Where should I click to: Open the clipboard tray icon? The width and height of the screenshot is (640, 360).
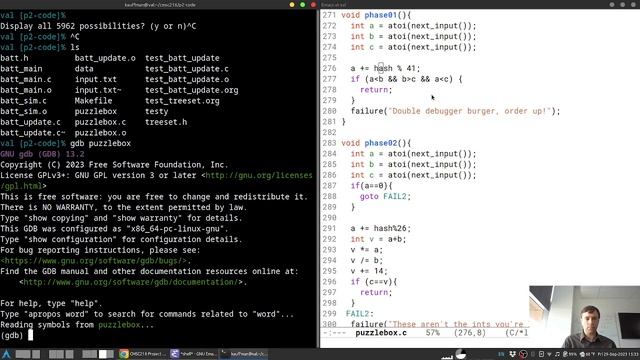pyautogui.click(x=541, y=354)
